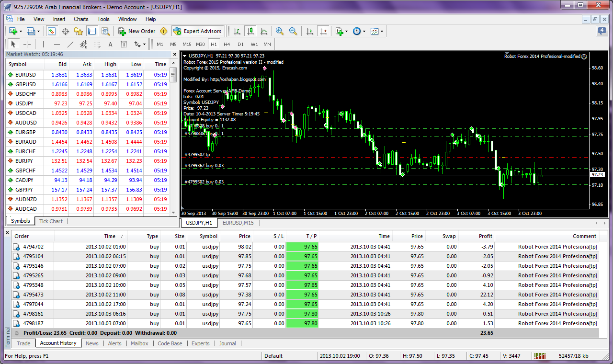Toggle the Navigator folder-star icon
The height and width of the screenshot is (364, 613).
click(x=79, y=31)
